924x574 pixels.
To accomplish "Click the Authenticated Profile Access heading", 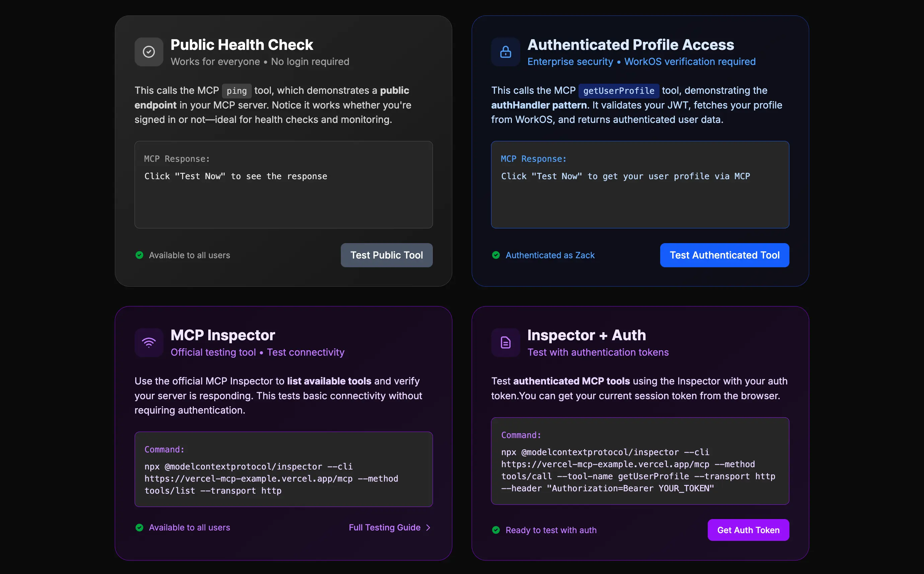I will [x=631, y=45].
